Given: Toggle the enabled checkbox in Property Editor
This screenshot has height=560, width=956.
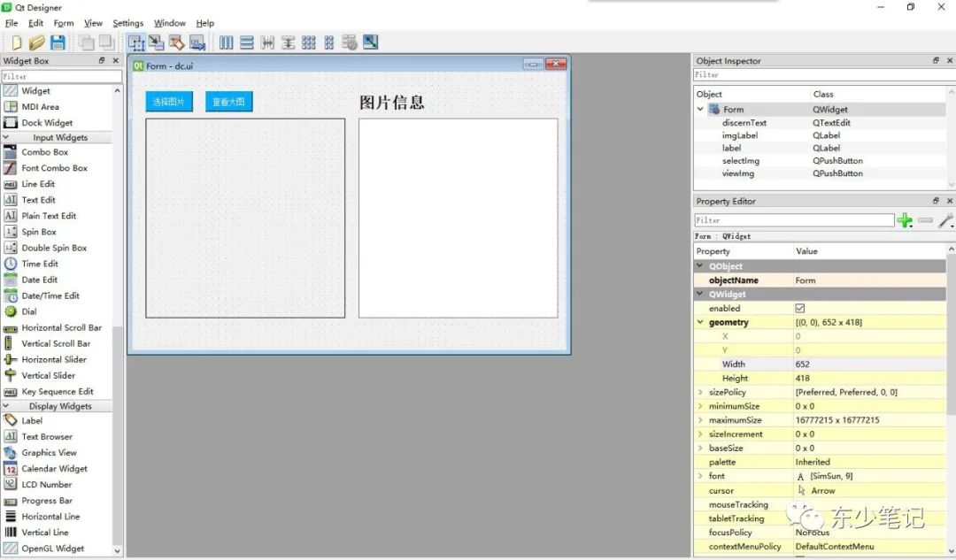Looking at the screenshot, I should point(799,308).
